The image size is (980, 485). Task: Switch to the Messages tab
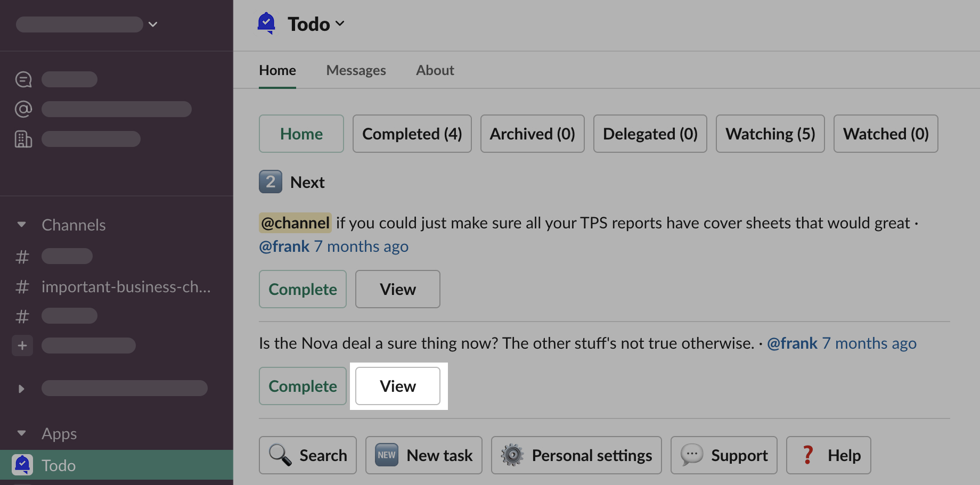(356, 70)
